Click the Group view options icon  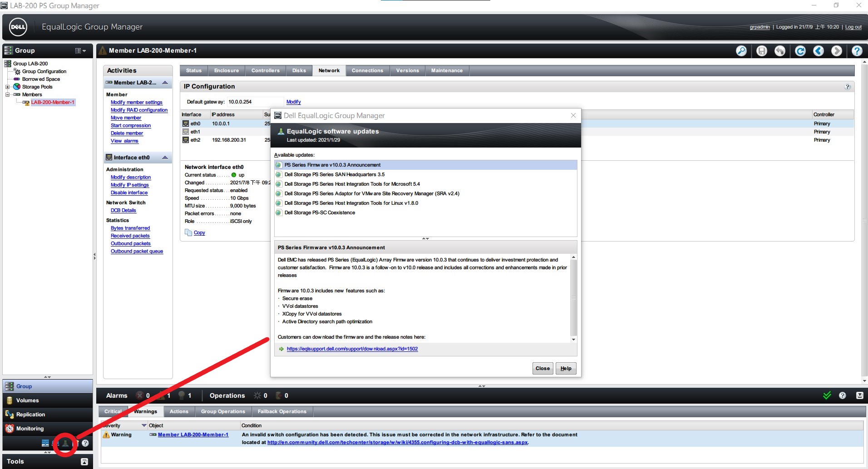(80, 51)
